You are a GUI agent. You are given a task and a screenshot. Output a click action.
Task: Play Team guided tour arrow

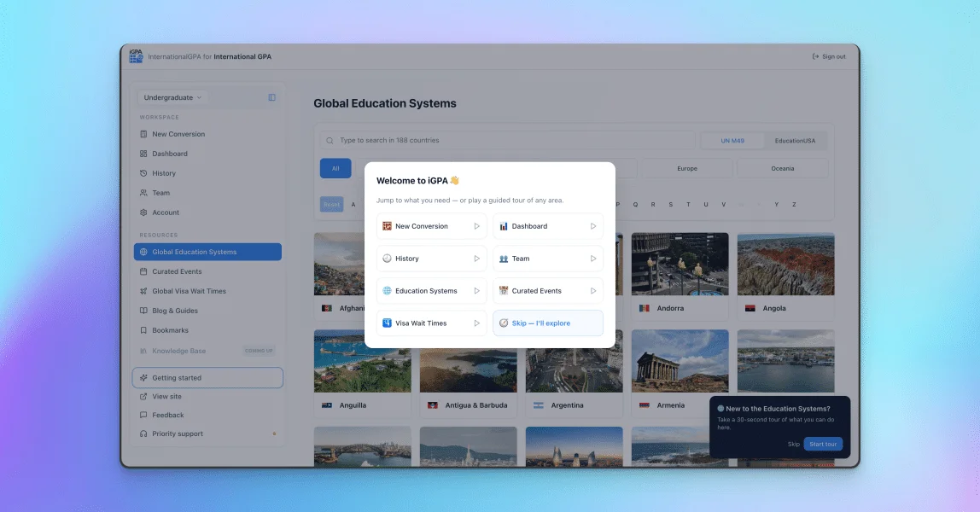(x=593, y=259)
